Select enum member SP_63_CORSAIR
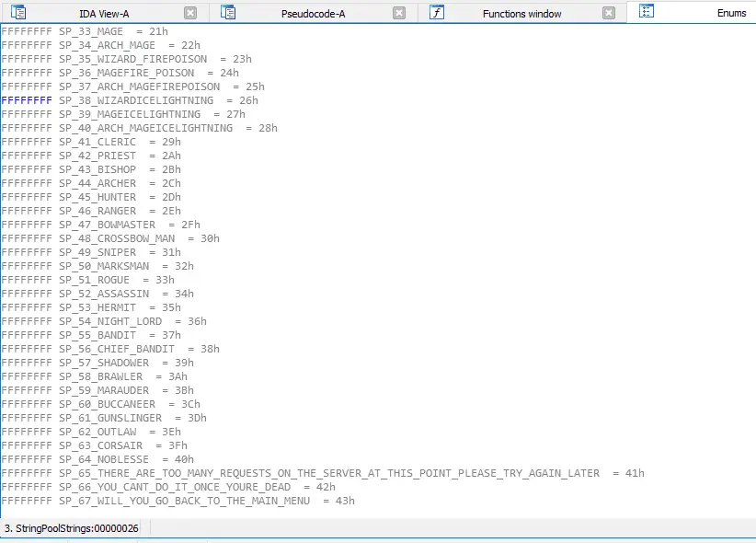This screenshot has width=756, height=543. click(101, 445)
